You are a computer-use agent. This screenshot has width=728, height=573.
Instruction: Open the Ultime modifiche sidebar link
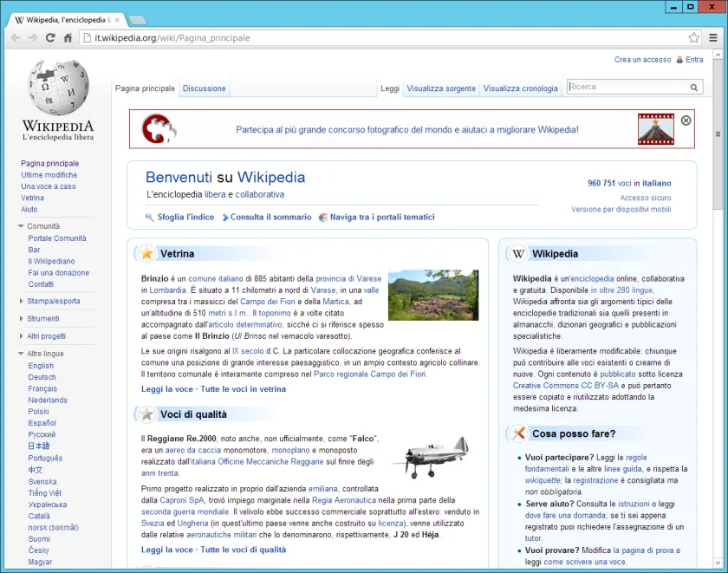(x=49, y=175)
